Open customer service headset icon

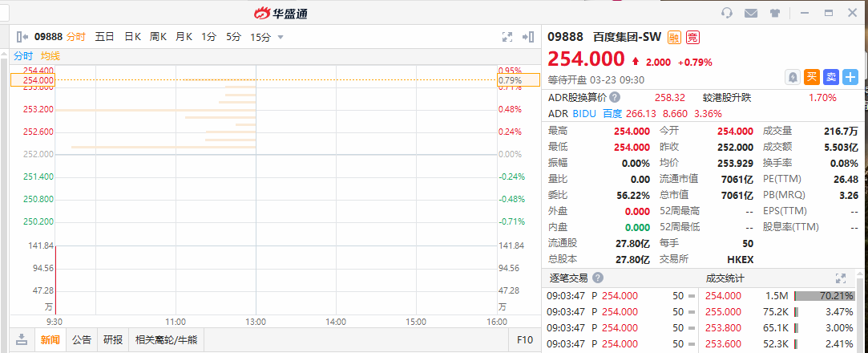point(727,13)
